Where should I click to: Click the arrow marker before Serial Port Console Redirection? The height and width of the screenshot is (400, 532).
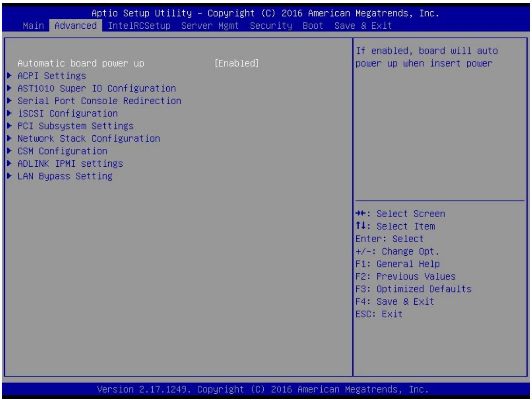(x=9, y=101)
